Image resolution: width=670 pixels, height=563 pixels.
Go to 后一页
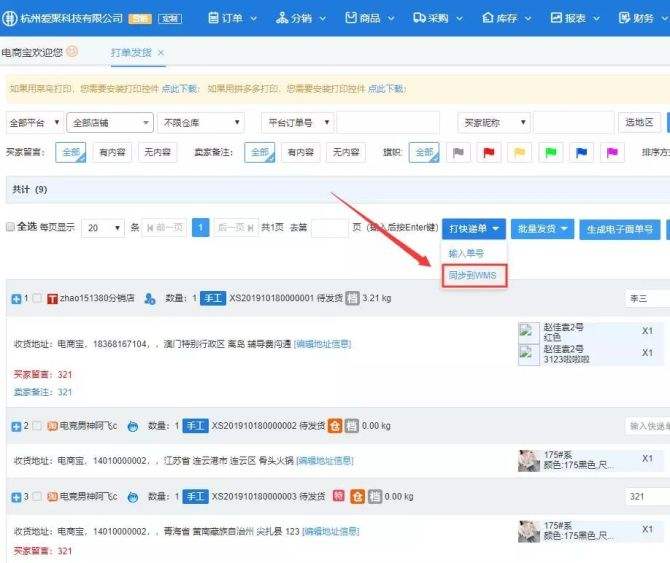pyautogui.click(x=235, y=228)
